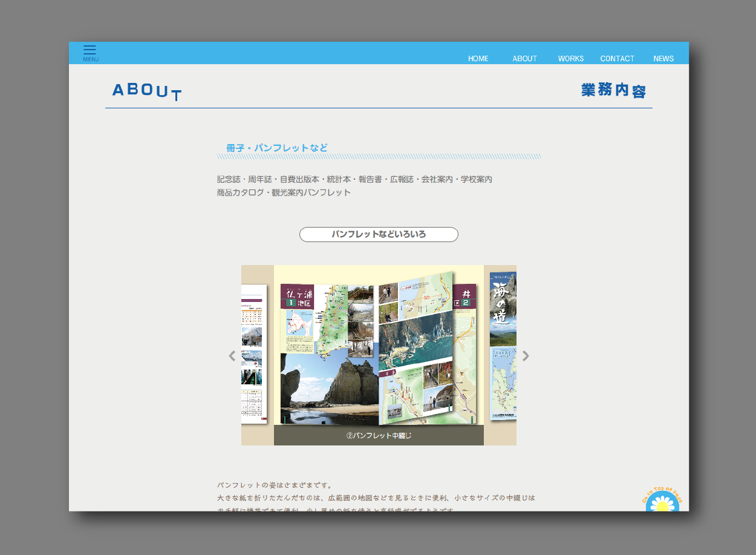Open the NEWS nav link
The width and height of the screenshot is (756, 555).
(663, 59)
